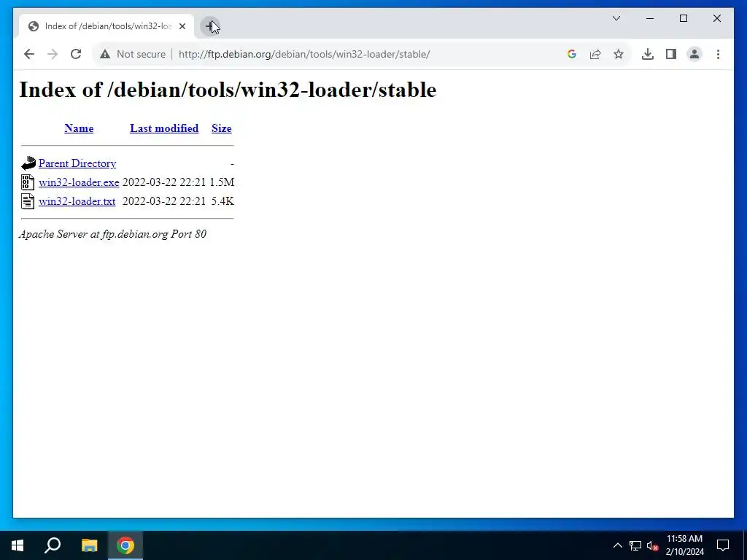Share this page via share icon
Viewport: 747px width, 560px height.
click(x=595, y=54)
